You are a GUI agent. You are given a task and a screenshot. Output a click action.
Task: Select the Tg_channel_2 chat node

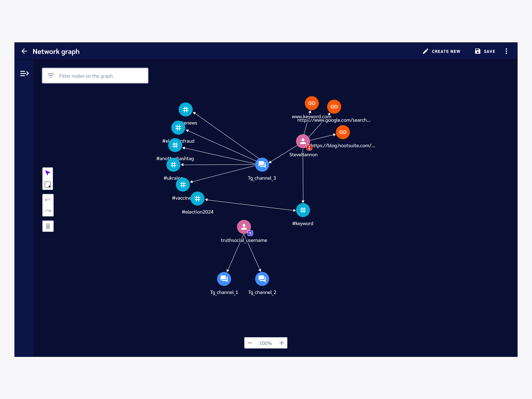click(x=262, y=279)
